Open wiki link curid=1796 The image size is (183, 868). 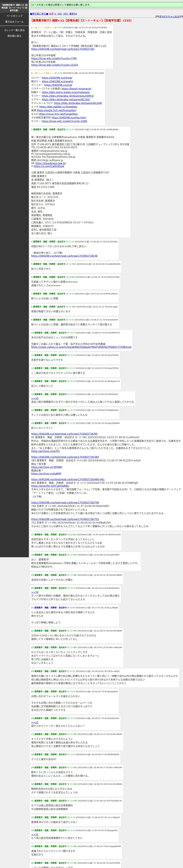click(x=54, y=58)
